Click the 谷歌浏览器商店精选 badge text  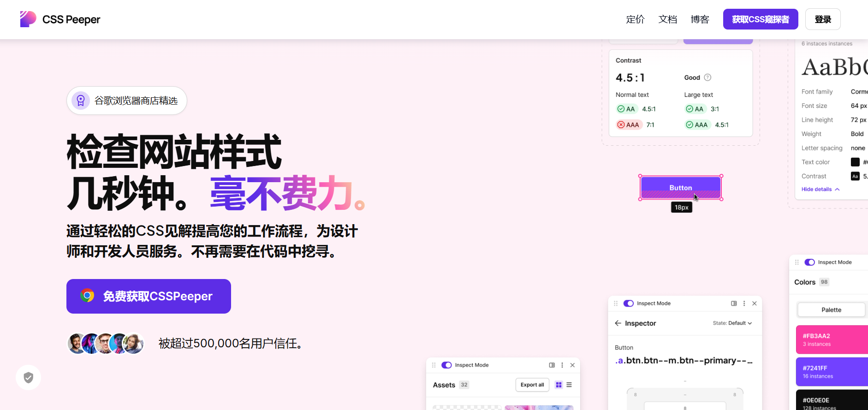pos(136,101)
